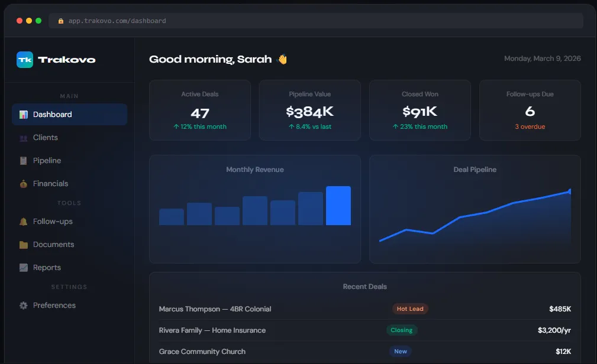Click the Financials money bag icon
This screenshot has height=364, width=597.
(24, 184)
